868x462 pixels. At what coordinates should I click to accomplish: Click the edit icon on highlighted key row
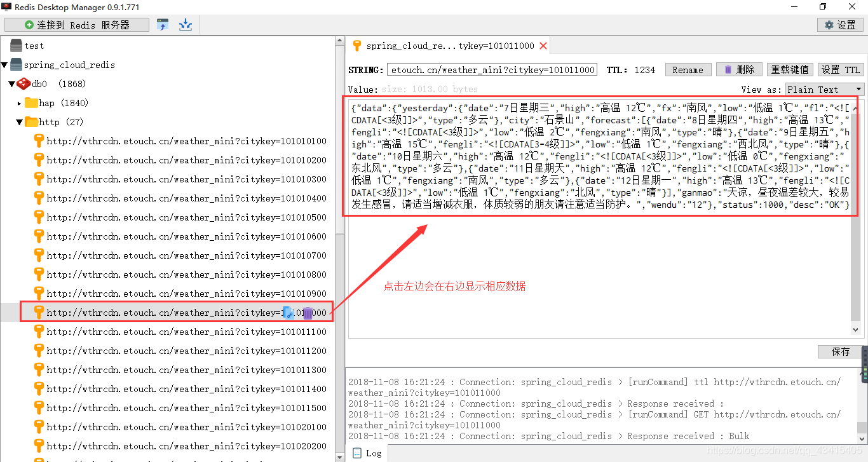(x=288, y=313)
